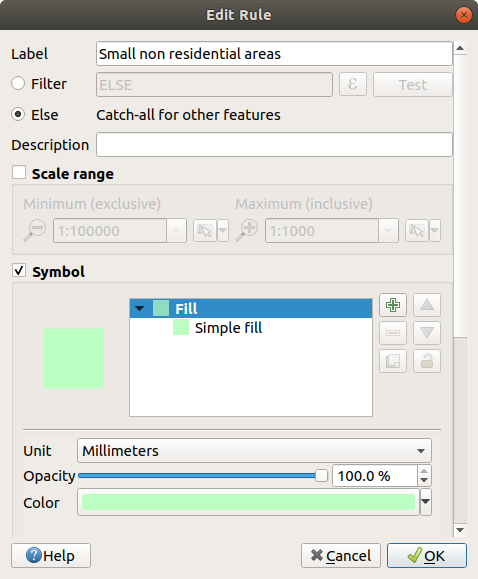Confirm with the OK button
The height and width of the screenshot is (579, 478).
point(427,555)
